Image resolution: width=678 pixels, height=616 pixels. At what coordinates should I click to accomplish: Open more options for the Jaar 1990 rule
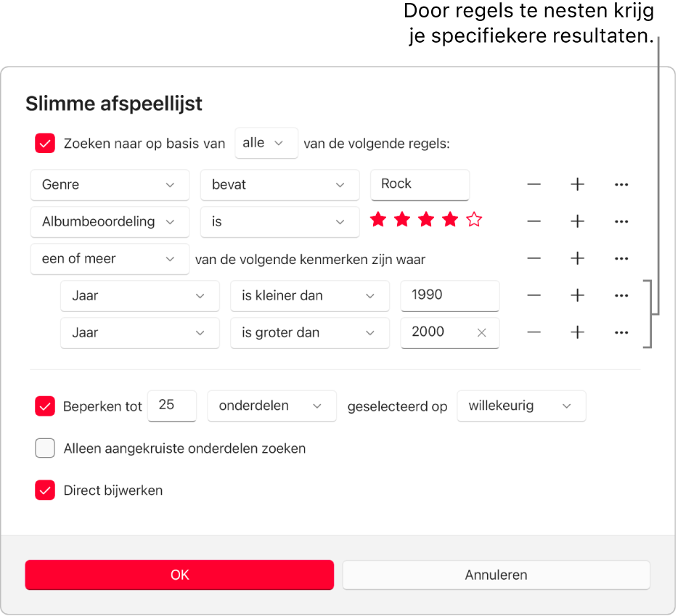pos(621,296)
